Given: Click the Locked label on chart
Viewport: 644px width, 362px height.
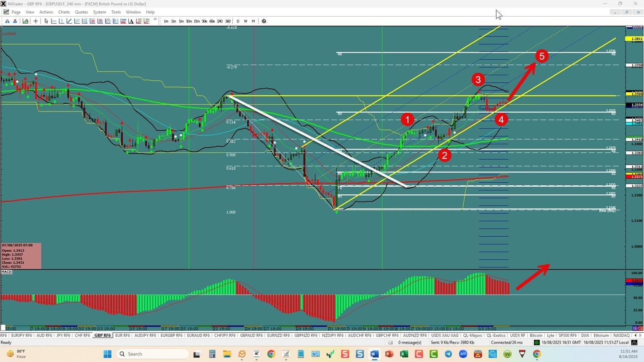Looking at the screenshot, I should [9, 33].
